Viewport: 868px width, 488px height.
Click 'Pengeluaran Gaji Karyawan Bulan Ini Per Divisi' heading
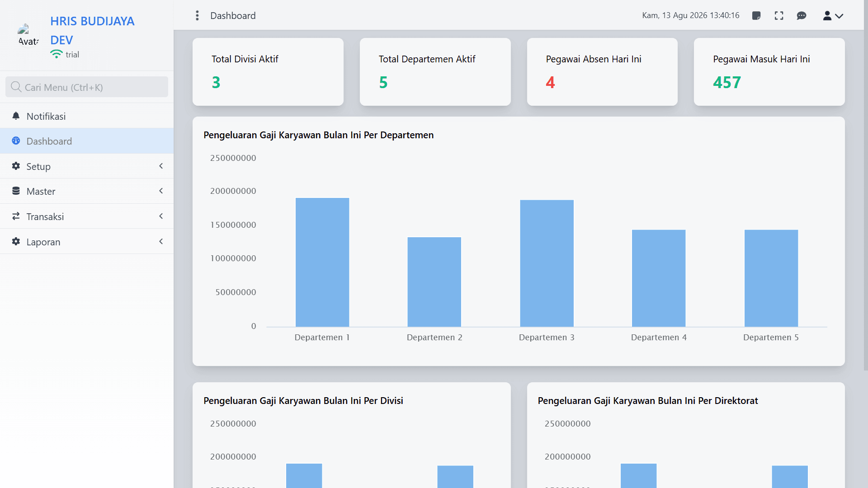pyautogui.click(x=303, y=401)
